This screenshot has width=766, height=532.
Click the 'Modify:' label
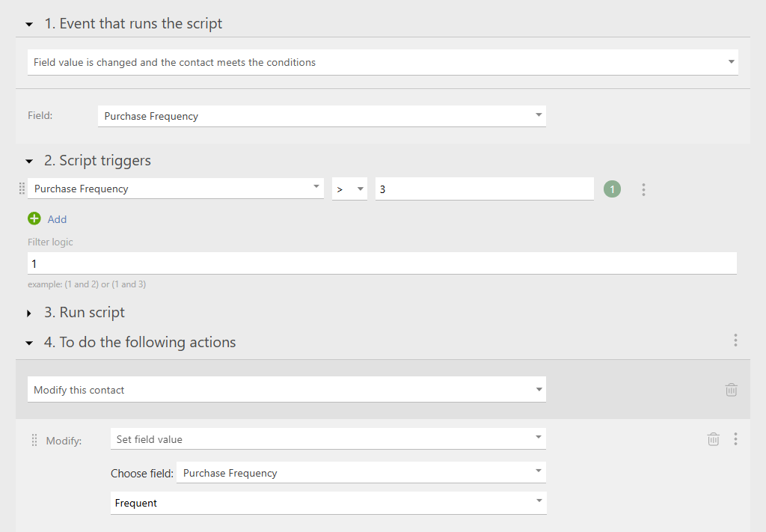64,441
